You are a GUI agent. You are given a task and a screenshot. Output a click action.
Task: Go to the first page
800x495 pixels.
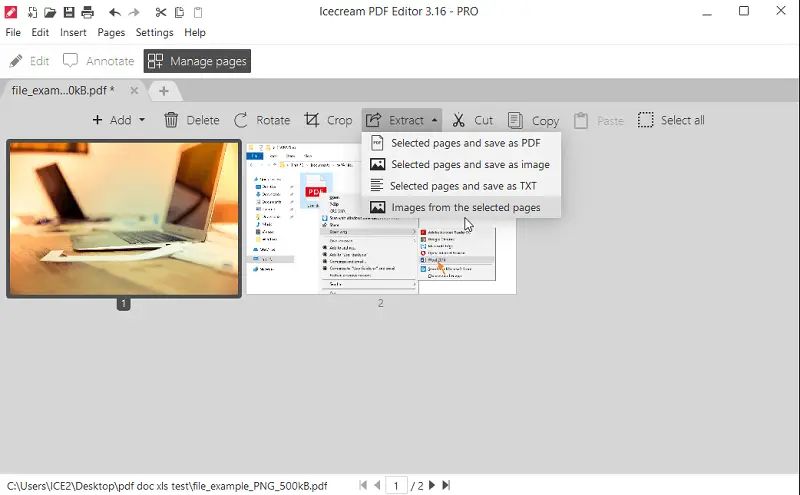click(363, 485)
